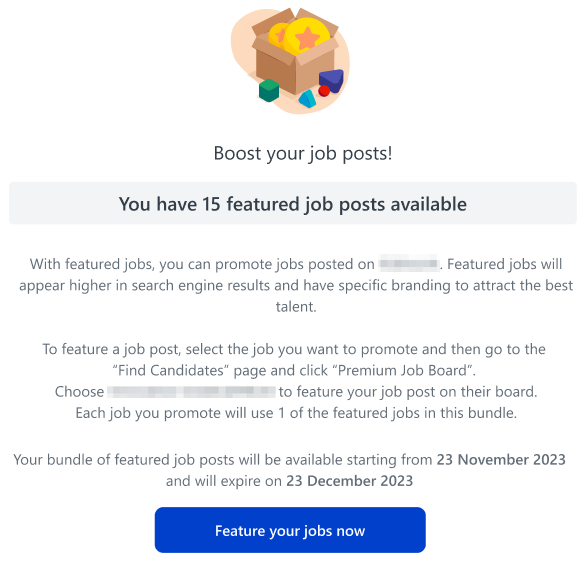585x562 pixels.
Task: Click the 23 November 2023 start date
Action: [501, 459]
